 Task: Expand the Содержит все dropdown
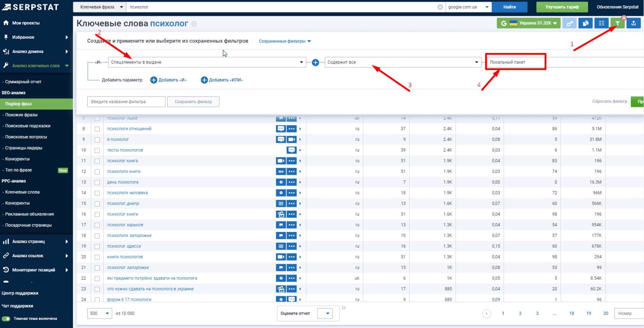[x=403, y=62]
